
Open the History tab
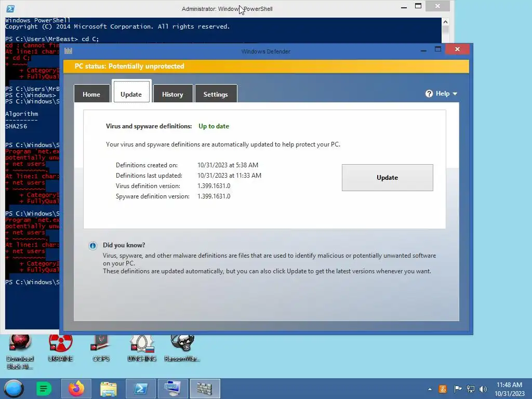point(172,94)
